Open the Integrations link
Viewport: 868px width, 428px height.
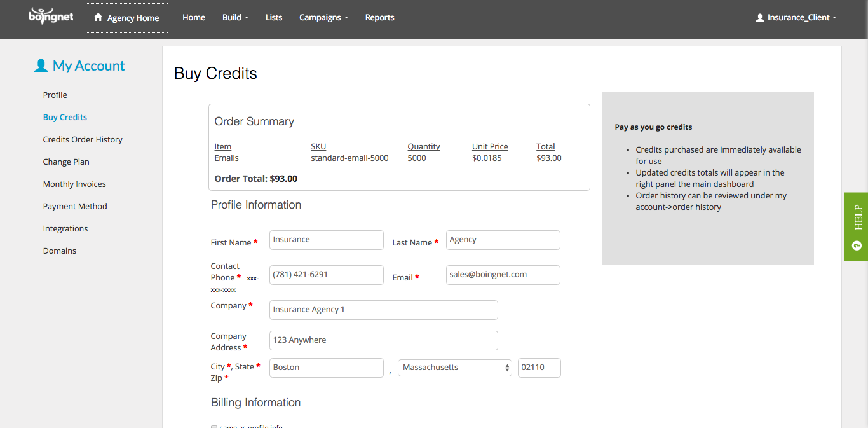(x=65, y=228)
